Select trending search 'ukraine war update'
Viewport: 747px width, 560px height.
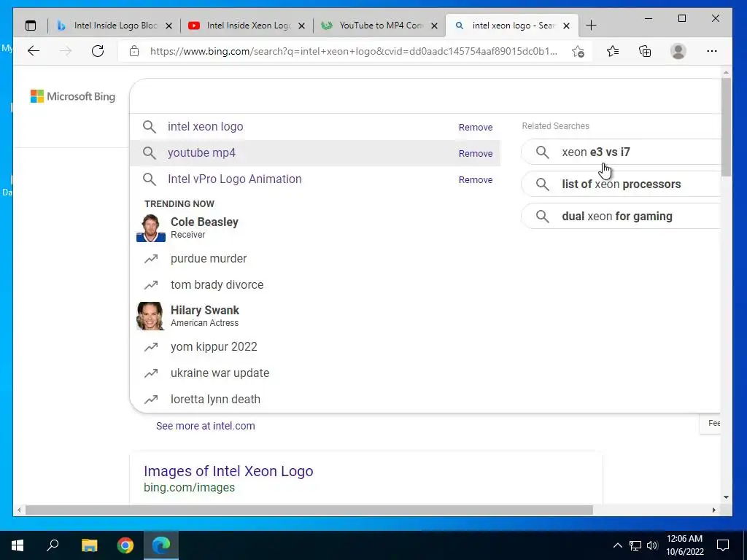220,373
